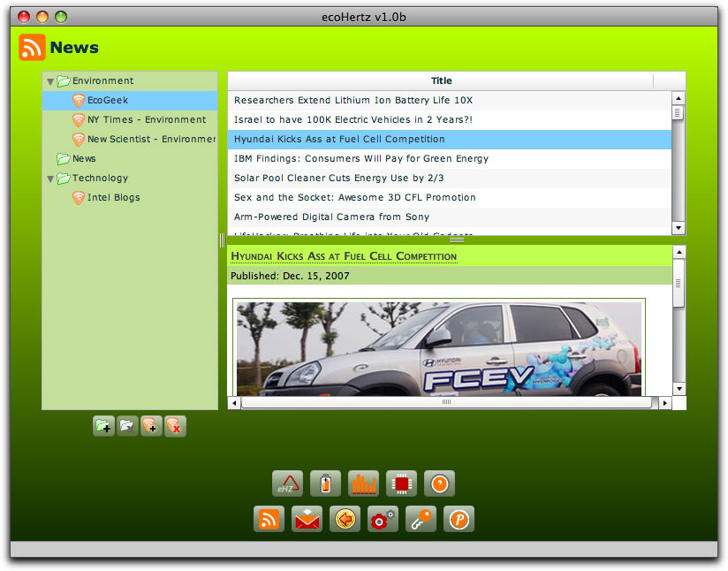Screen dimensions: 728x571
Task: Click the orange key icon
Action: coord(421,519)
